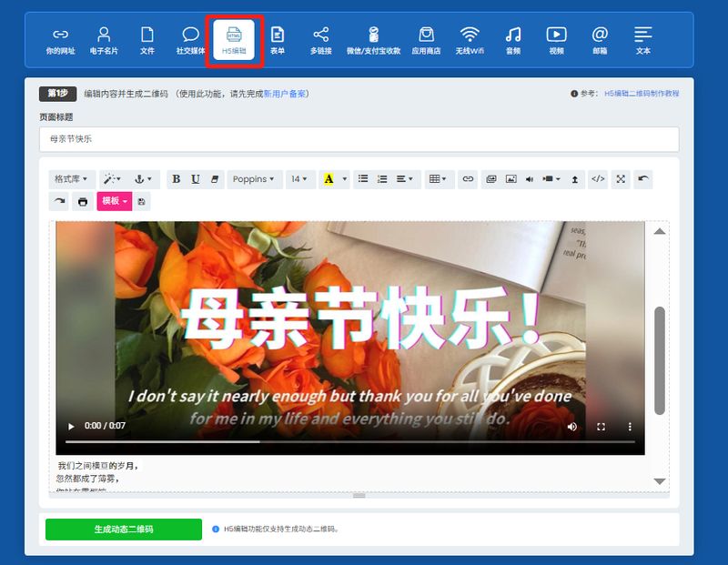The height and width of the screenshot is (565, 728).
Task: Click the editor vertical scrollbar thumb
Action: [660, 360]
